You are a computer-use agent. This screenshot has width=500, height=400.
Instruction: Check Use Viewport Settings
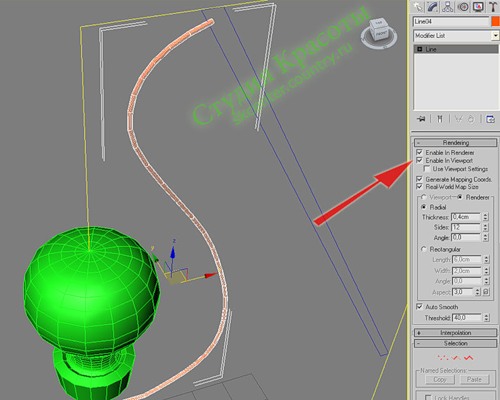click(x=426, y=169)
